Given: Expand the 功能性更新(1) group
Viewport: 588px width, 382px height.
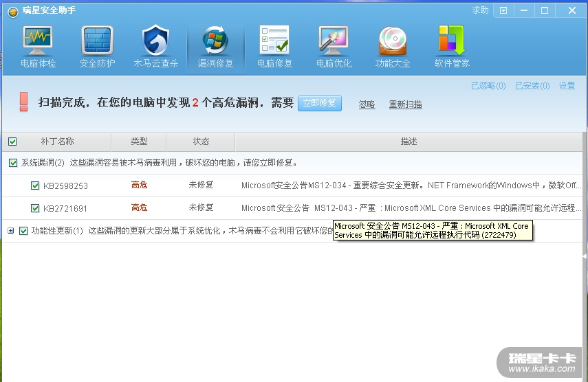Looking at the screenshot, I should point(10,231).
